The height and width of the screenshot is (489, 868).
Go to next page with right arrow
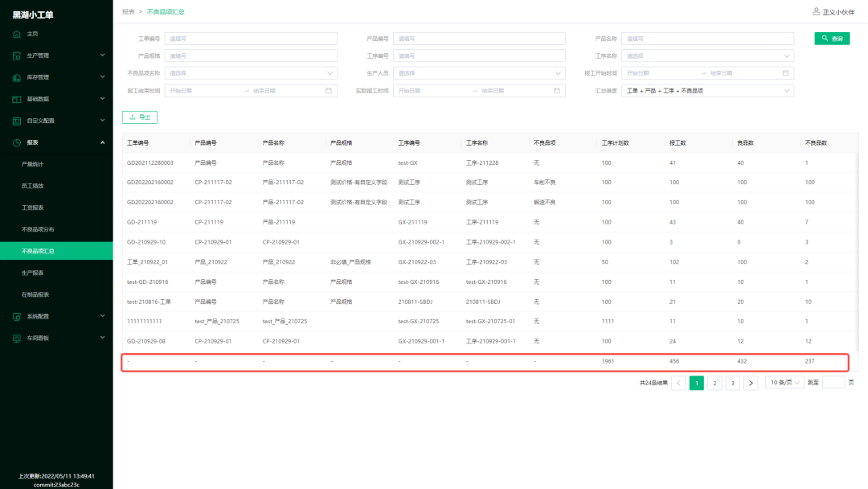pos(751,383)
